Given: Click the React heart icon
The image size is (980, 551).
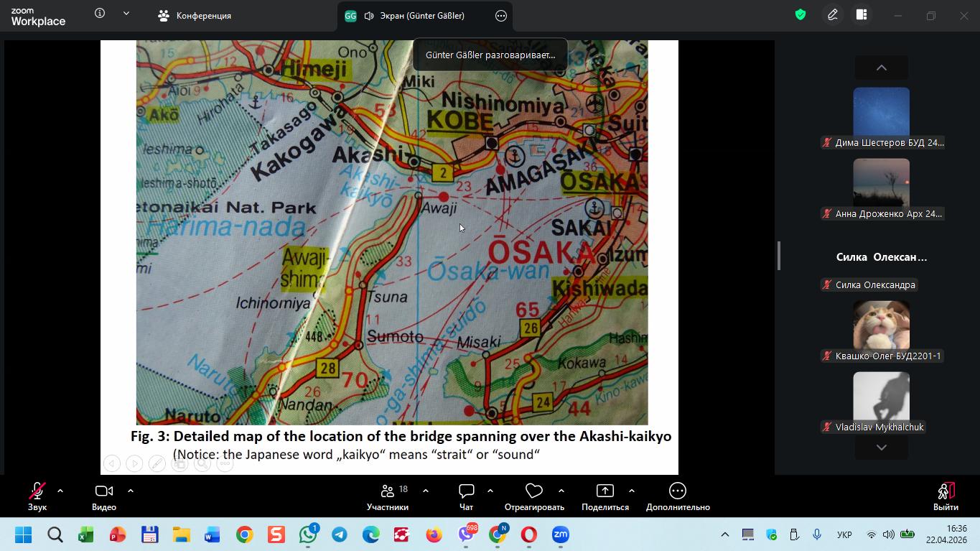Looking at the screenshot, I should coord(533,496).
